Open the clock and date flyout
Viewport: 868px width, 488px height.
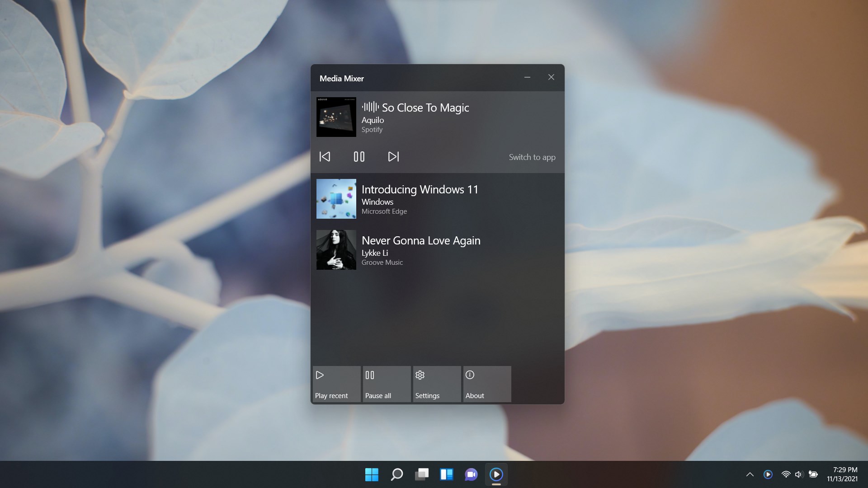[842, 474]
